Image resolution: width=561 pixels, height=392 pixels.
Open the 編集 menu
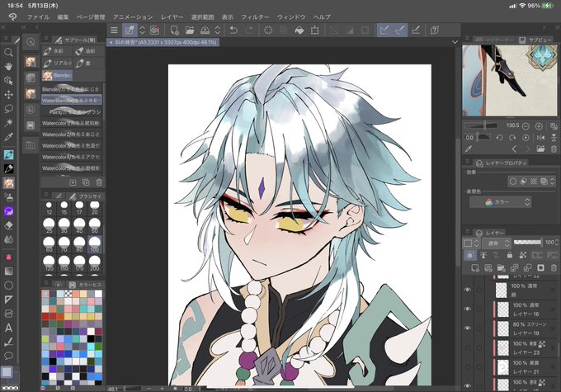point(63,17)
